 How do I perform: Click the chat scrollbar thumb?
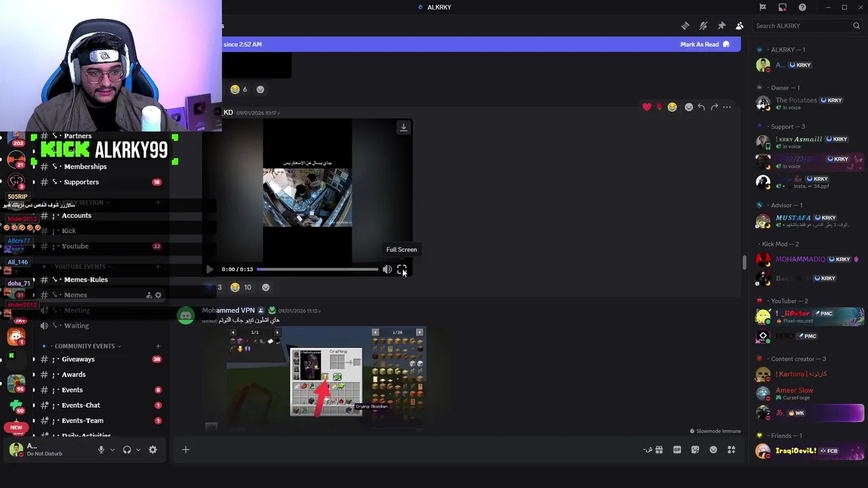(x=745, y=261)
